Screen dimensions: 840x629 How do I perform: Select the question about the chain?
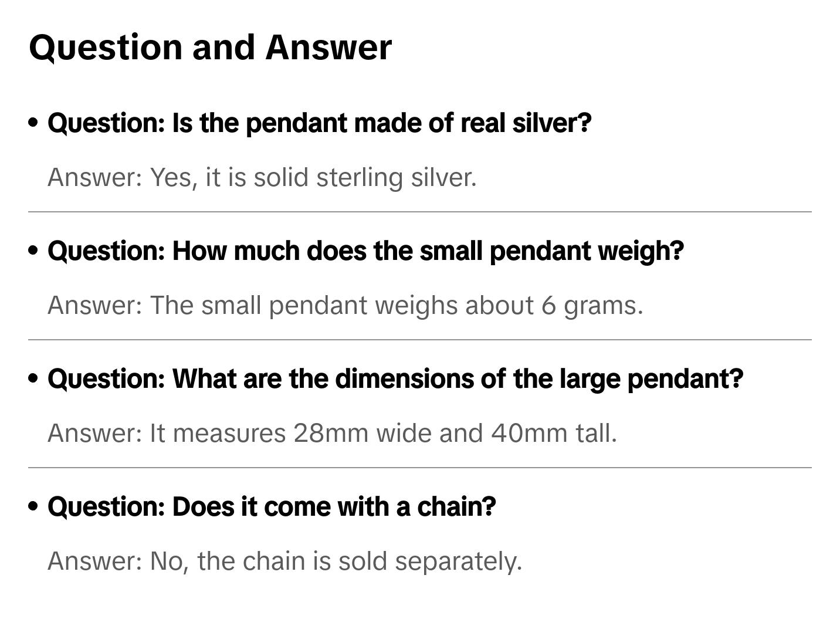[272, 507]
